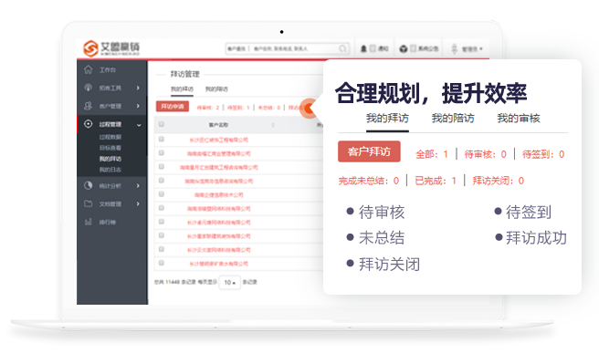Expand the 统计分析 chevron

138,185
